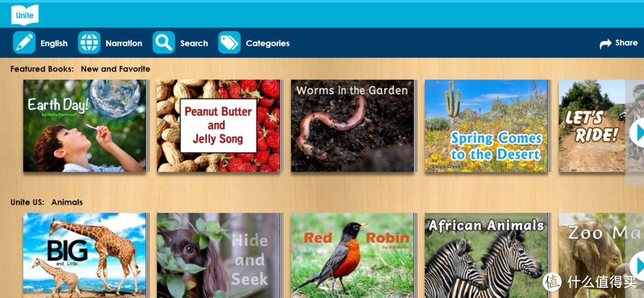
Task: Click the Narration menu label
Action: (x=124, y=43)
